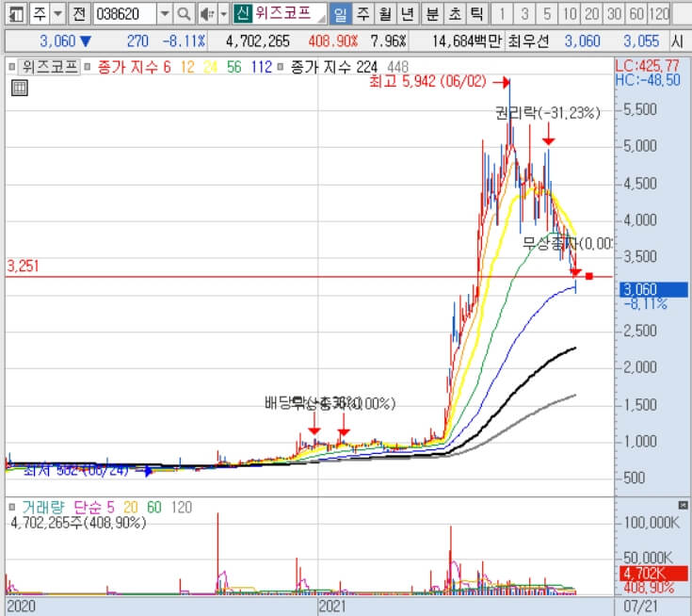Click the gray 448 moving average period
This screenshot has height=616, width=692.
click(x=397, y=67)
